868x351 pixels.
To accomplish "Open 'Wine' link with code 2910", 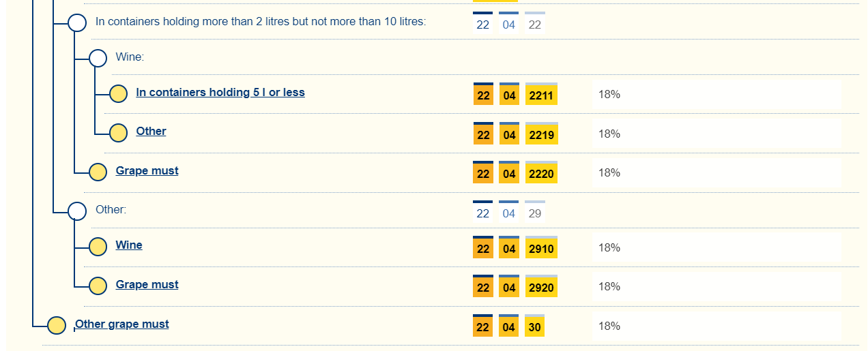I will pos(129,245).
